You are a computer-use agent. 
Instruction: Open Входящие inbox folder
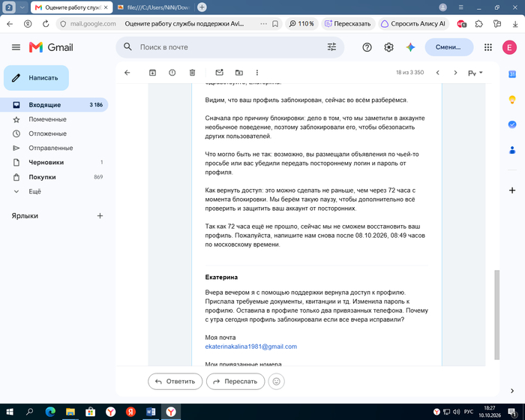pos(54,105)
